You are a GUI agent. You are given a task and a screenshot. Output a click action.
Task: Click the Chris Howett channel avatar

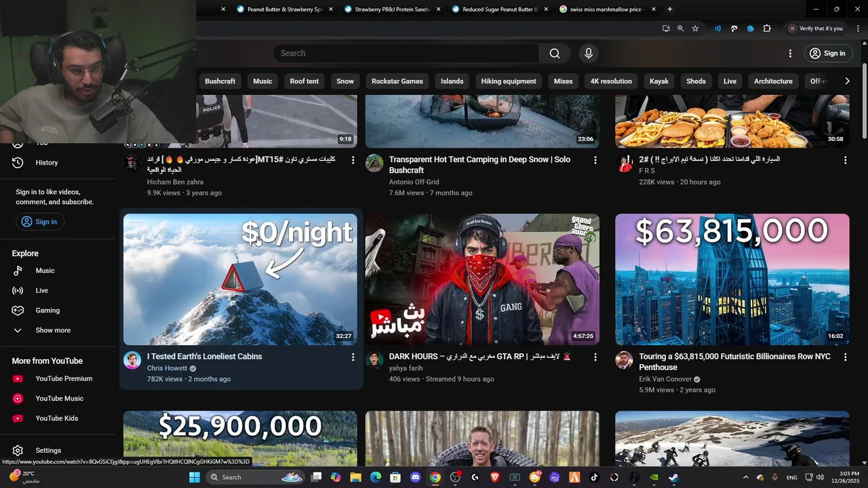[x=132, y=360]
